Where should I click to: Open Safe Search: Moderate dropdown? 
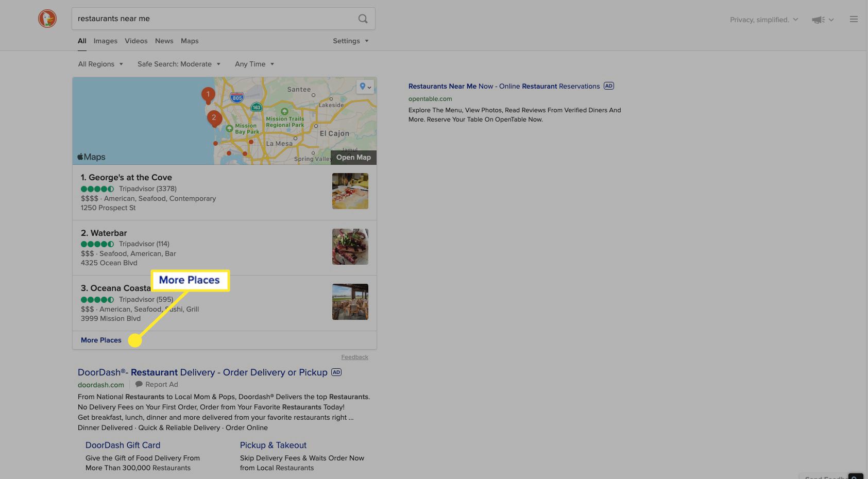(x=179, y=64)
